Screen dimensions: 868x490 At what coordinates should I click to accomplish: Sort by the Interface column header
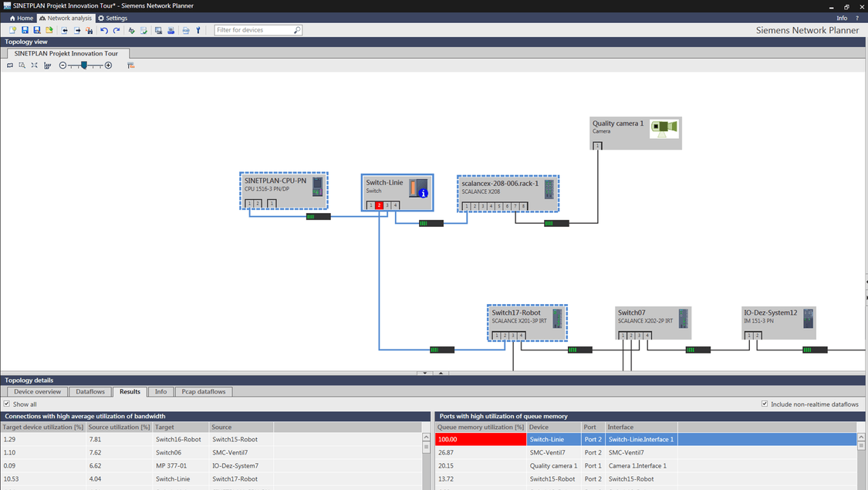[x=641, y=427]
